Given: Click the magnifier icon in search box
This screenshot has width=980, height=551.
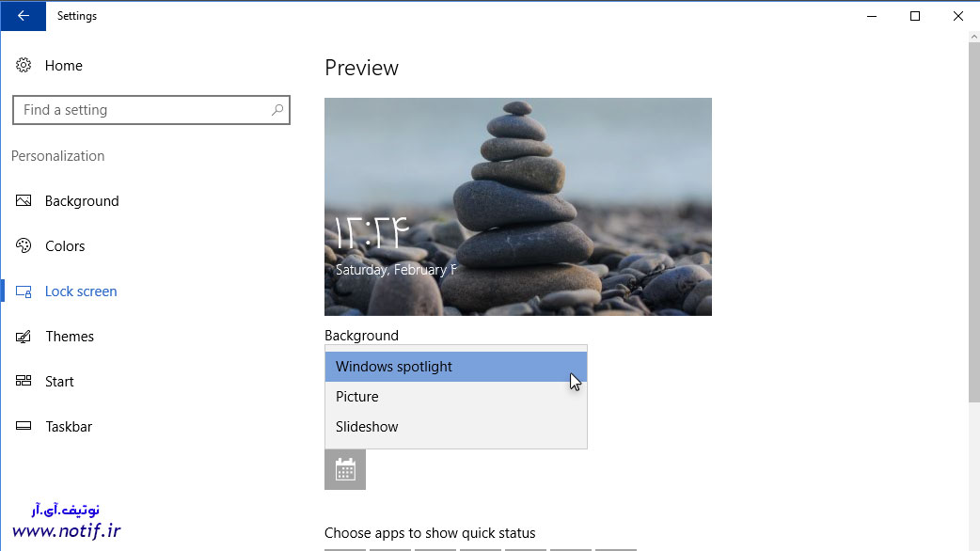Looking at the screenshot, I should (x=277, y=110).
